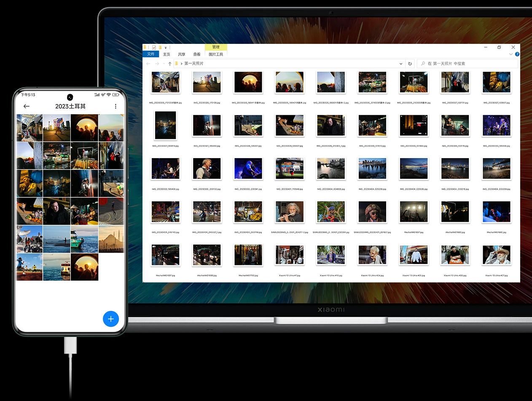Select file IMG_20230330_103116.jpg
Screen dimensions: 532x401
[455, 125]
